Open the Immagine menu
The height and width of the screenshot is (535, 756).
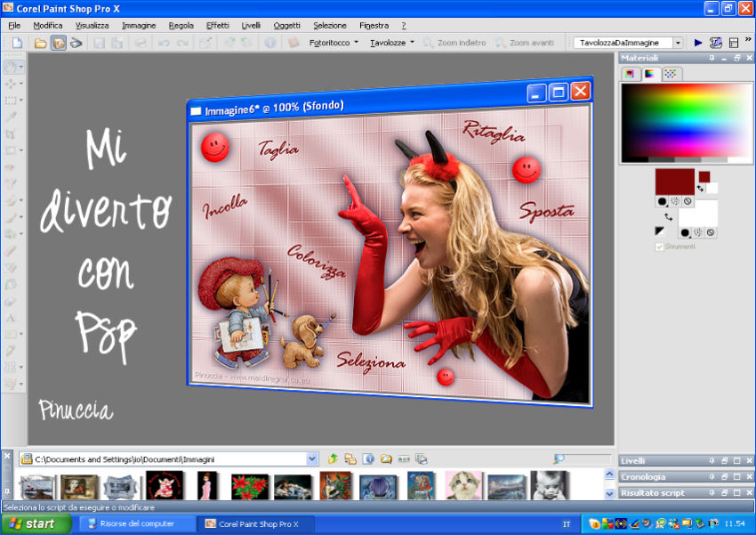point(139,26)
